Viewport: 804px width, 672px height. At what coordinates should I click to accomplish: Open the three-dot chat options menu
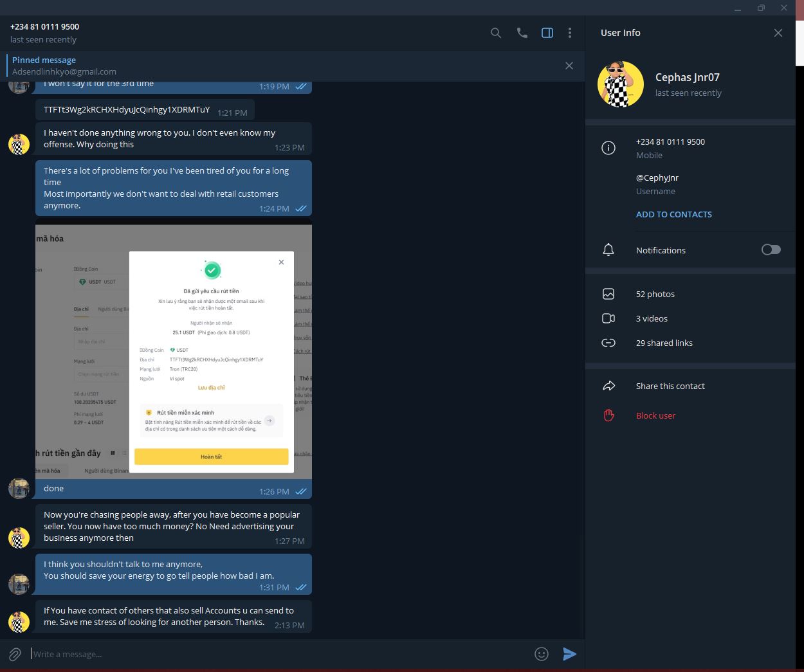coord(570,33)
